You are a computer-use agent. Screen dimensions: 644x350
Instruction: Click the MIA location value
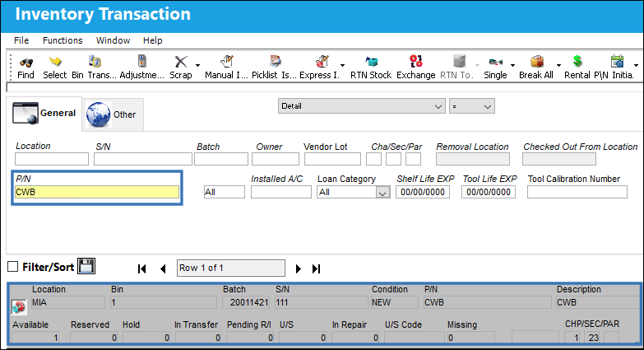(67, 303)
